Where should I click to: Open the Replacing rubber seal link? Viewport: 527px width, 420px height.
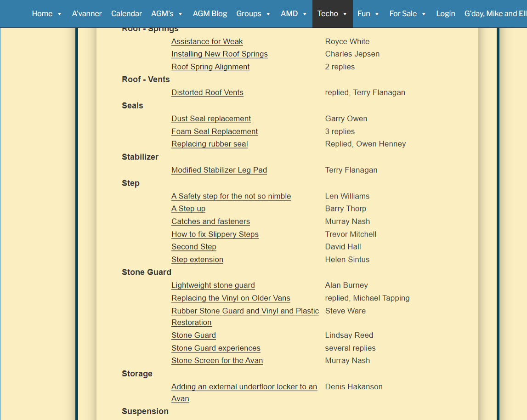click(x=210, y=144)
